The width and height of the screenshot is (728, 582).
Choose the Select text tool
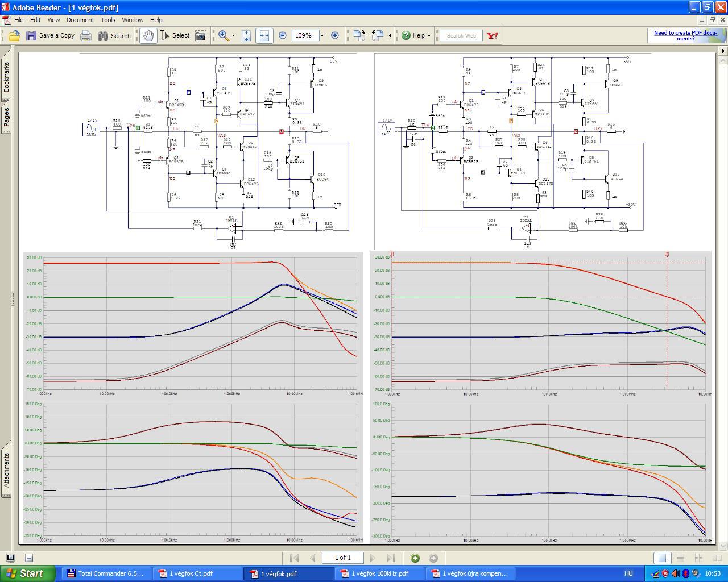pos(175,35)
